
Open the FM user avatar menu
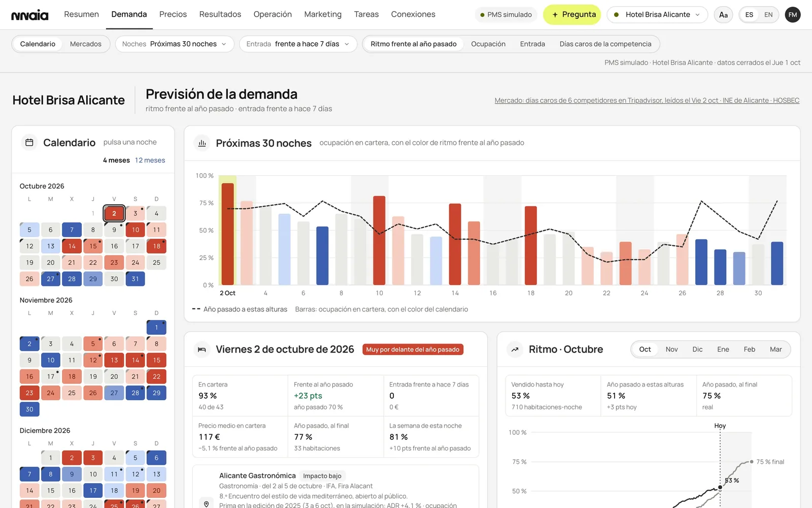[x=793, y=15]
